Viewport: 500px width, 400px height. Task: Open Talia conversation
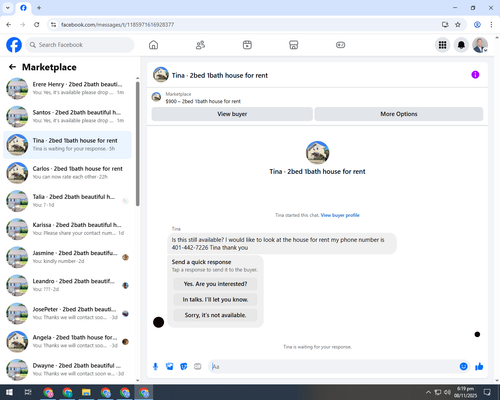67,201
